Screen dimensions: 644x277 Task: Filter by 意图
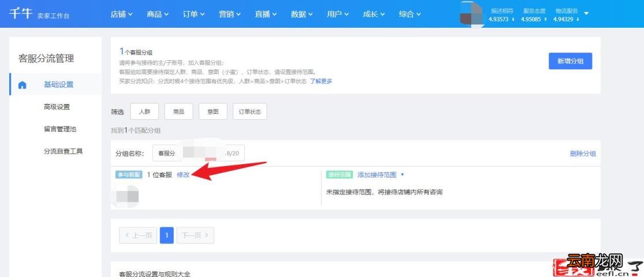click(x=213, y=112)
